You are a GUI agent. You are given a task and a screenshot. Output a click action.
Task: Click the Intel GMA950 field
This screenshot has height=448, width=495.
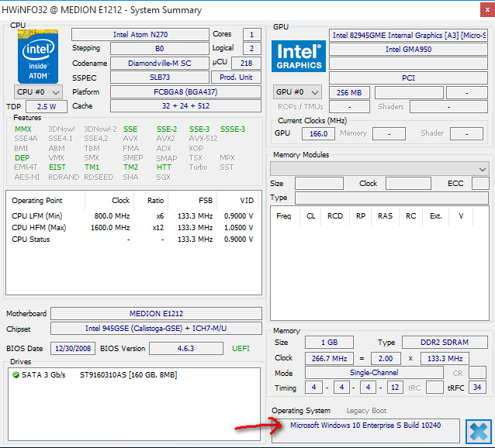(x=409, y=50)
